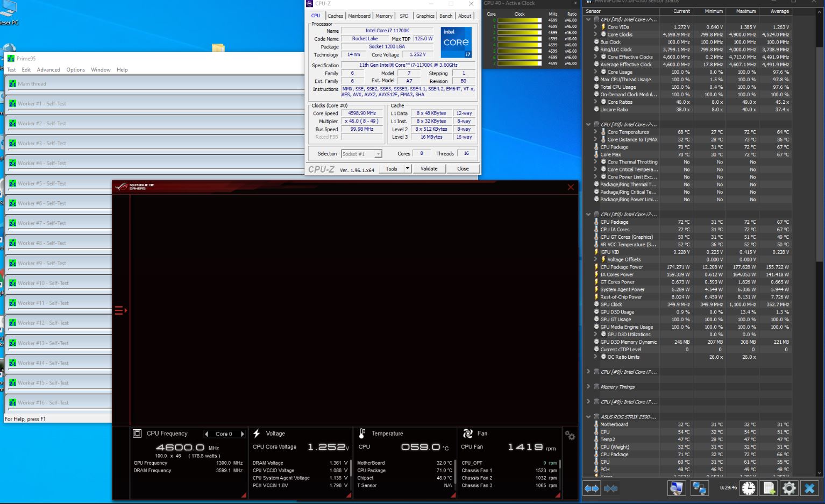
Task: Click Worker #8 Self-Test icon
Action: click(x=12, y=243)
